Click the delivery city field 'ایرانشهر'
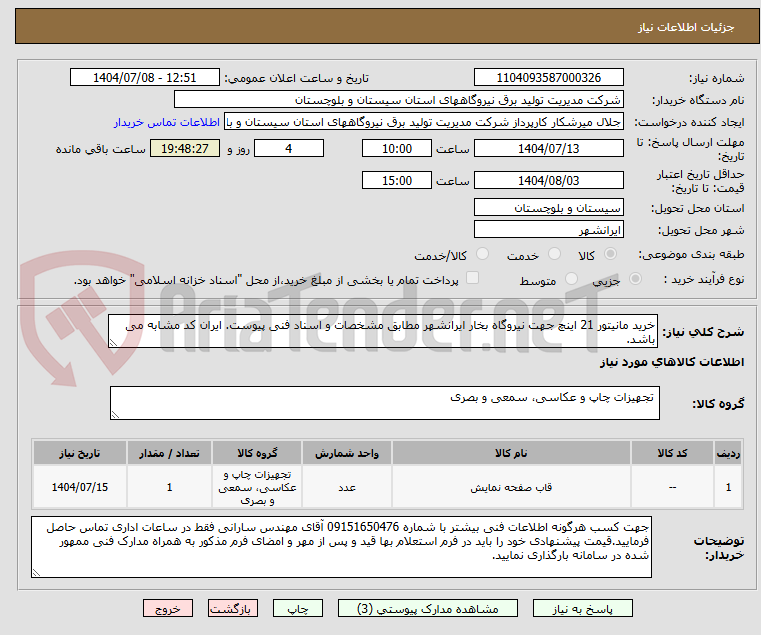The height and width of the screenshot is (635, 761). [x=548, y=229]
